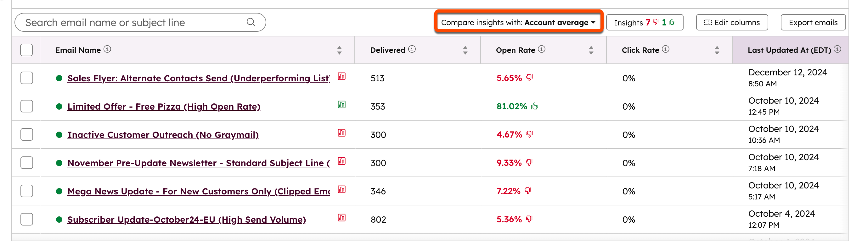Open the Compare insights with dropdown
This screenshot has height=250, width=868.
518,22
